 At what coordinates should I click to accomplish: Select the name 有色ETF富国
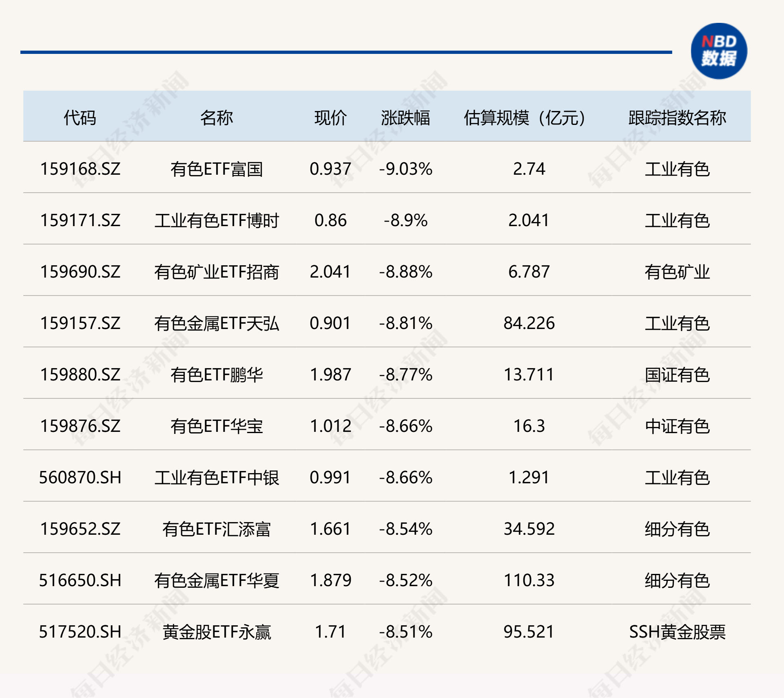(x=217, y=169)
